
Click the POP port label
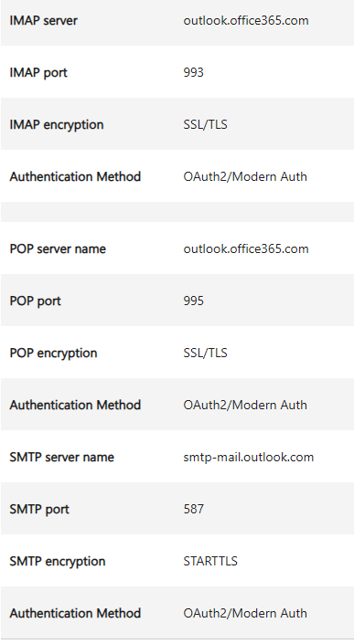[35, 301]
